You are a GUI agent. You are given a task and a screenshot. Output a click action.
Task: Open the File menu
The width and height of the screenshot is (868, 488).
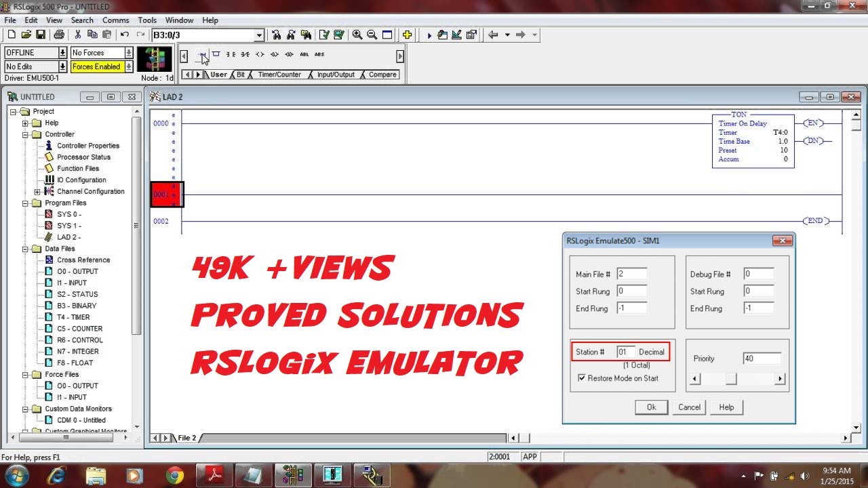coord(10,20)
